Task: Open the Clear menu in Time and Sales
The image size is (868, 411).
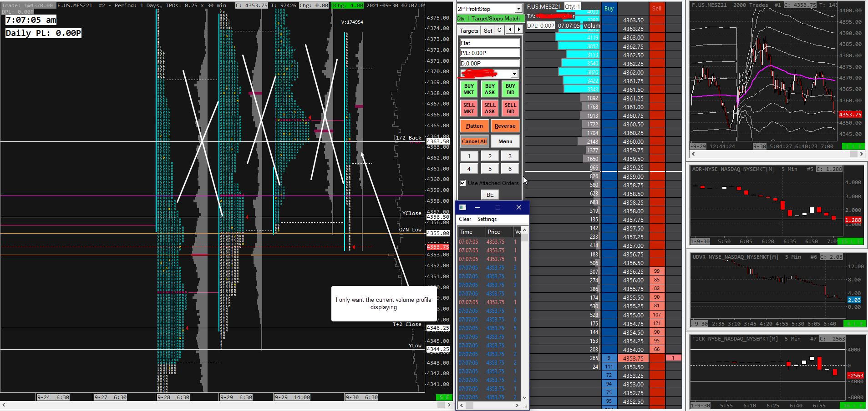Action: click(465, 219)
